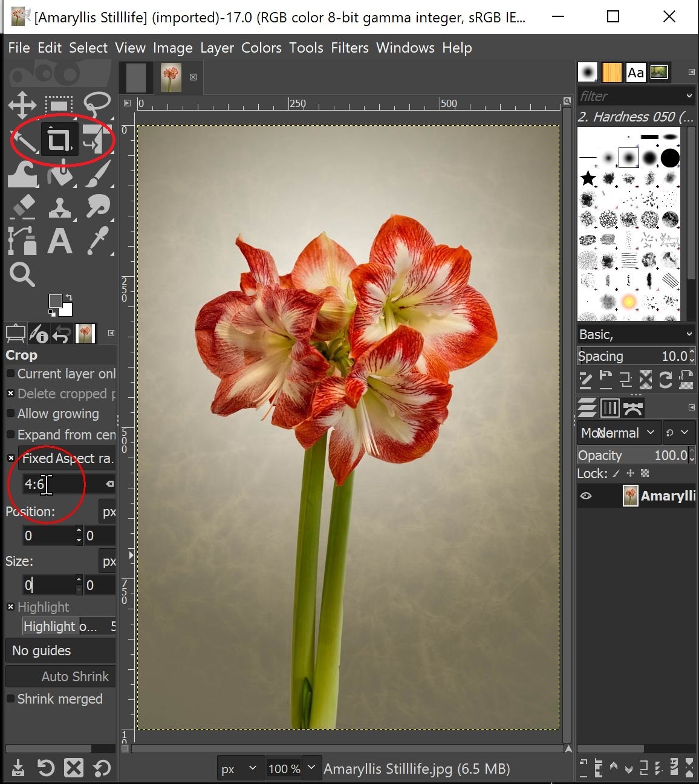Click the foreground color swatch
Image resolution: width=699 pixels, height=784 pixels.
56,301
